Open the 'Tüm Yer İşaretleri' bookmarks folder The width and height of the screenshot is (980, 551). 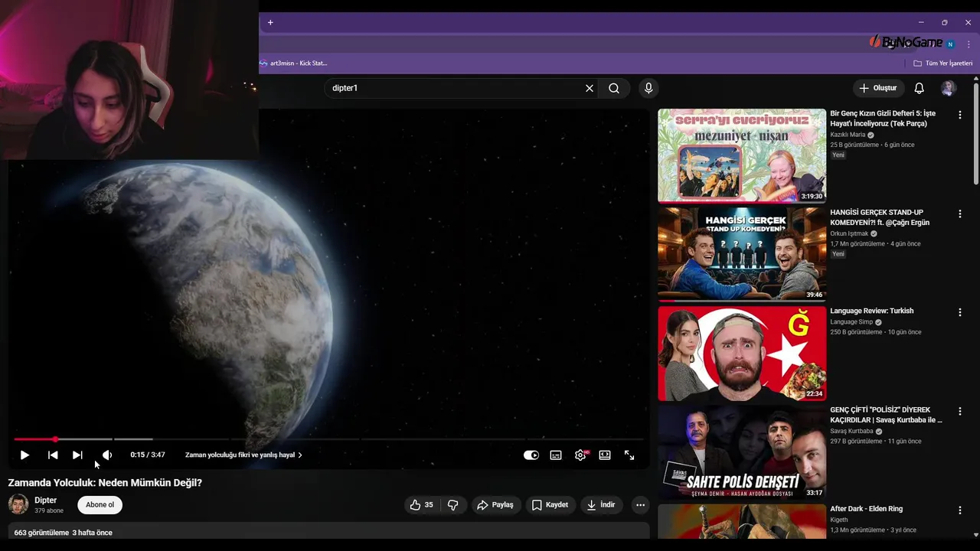(943, 64)
